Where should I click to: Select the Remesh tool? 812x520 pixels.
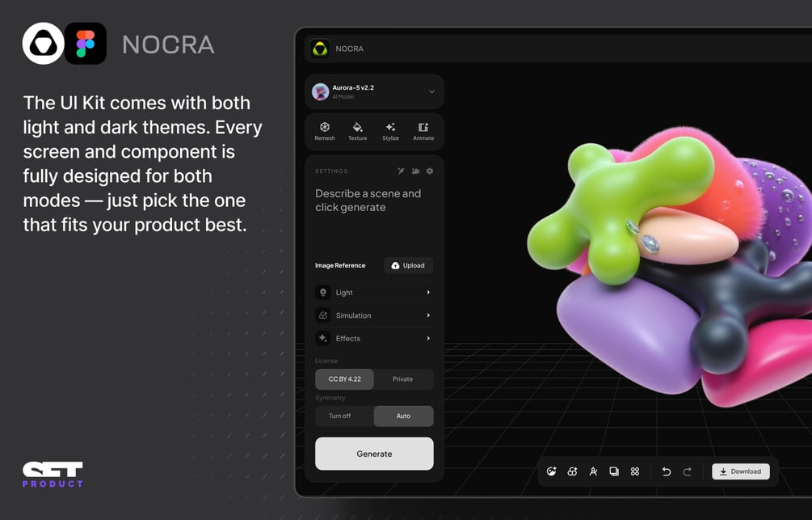(325, 132)
